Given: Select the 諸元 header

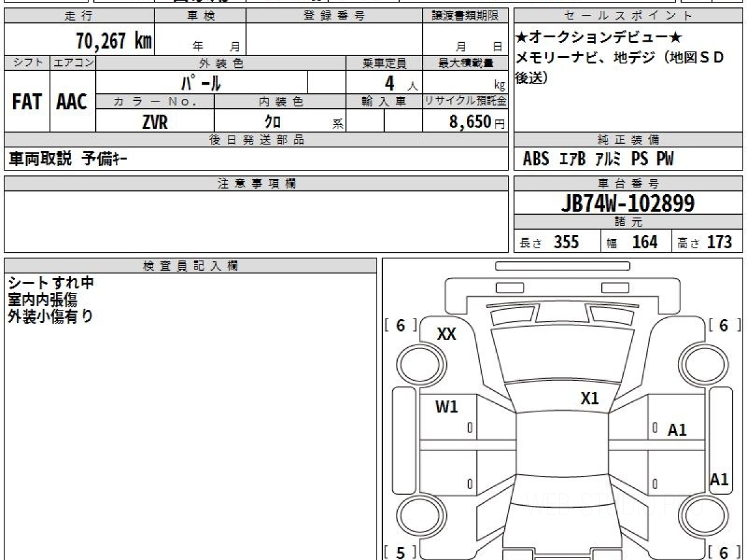Looking at the screenshot, I should tap(628, 222).
